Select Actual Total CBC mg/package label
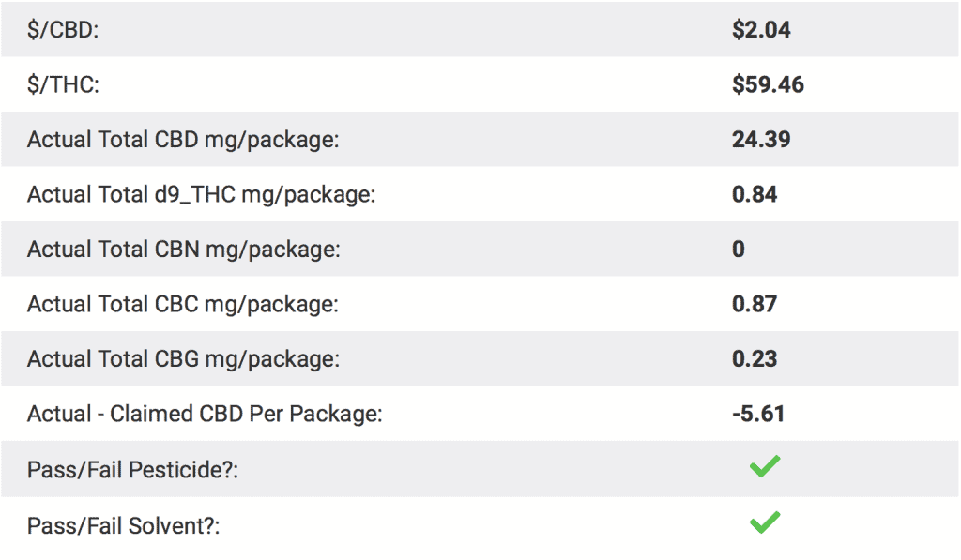This screenshot has height=560, width=961. coord(183,305)
